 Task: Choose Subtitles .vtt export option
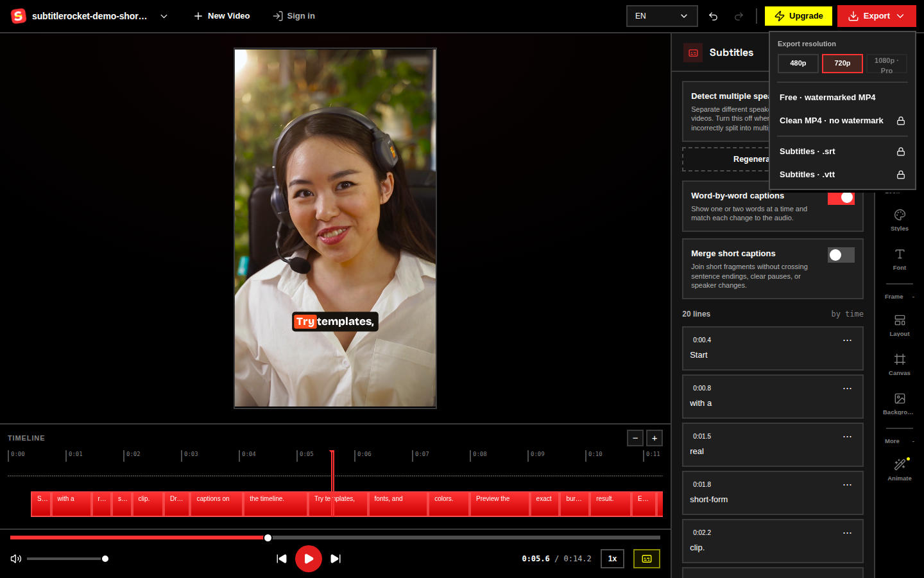(x=842, y=175)
